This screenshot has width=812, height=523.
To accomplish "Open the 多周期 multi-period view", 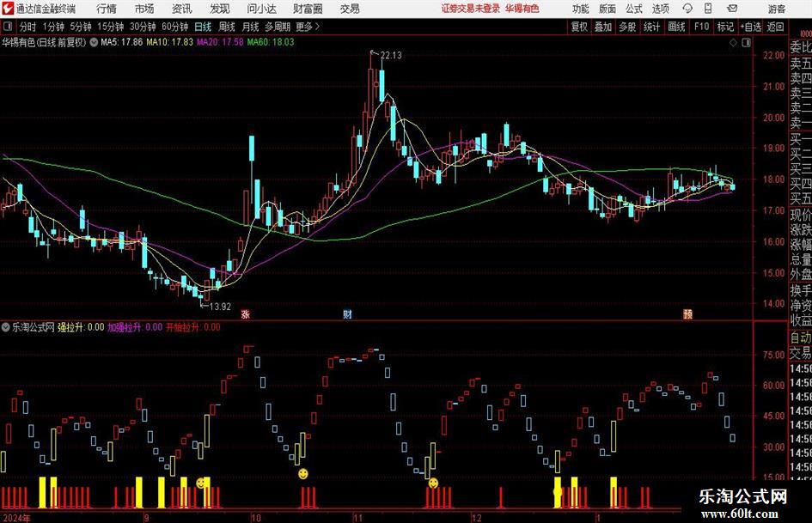I will 278,27.
